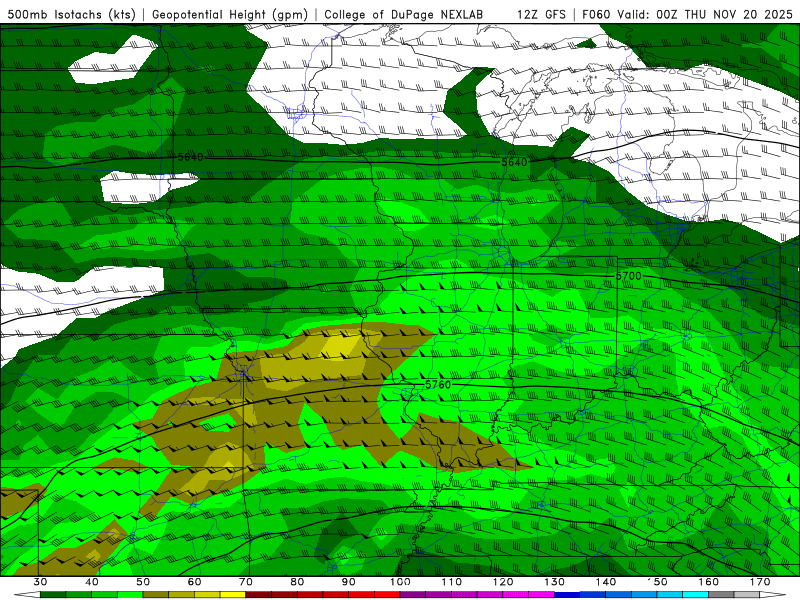The width and height of the screenshot is (800, 600).
Task: Click the '30' color bar label
Action: 40,582
